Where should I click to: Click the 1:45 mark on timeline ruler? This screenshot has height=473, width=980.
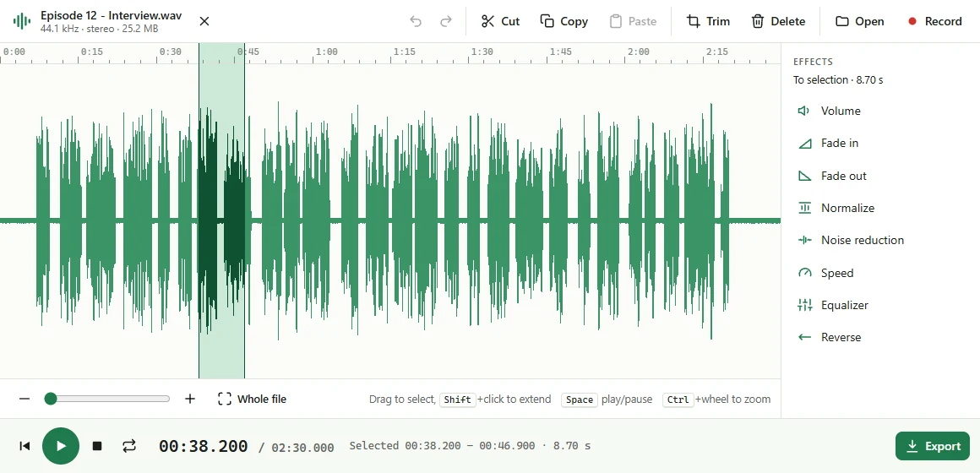[x=561, y=52]
